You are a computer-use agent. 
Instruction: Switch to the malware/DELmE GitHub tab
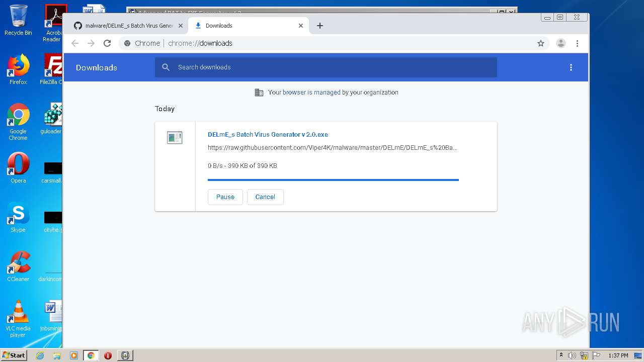pyautogui.click(x=128, y=26)
